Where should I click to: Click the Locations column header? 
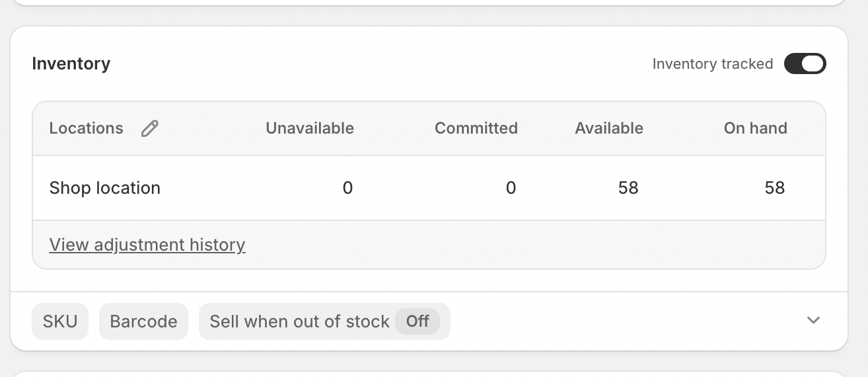click(87, 128)
